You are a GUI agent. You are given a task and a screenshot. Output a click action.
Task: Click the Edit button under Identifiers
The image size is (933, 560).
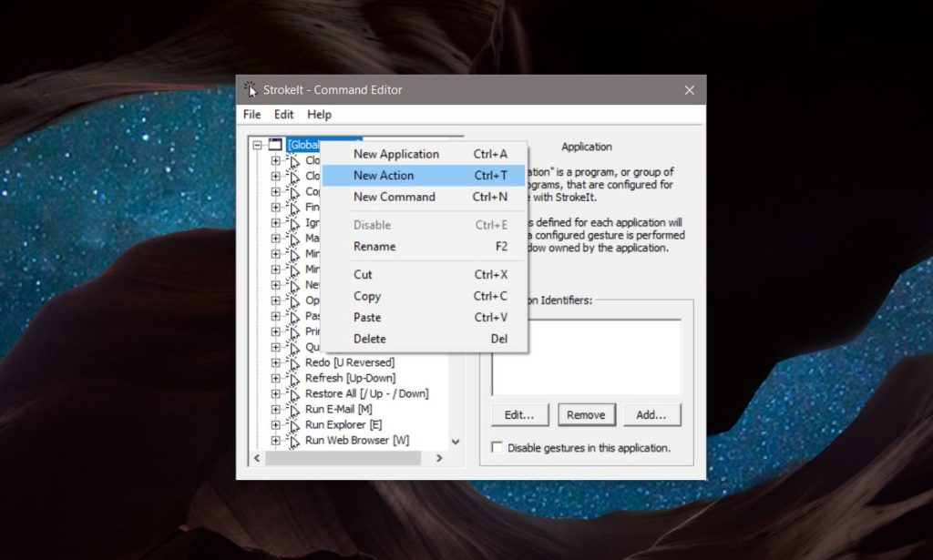click(519, 414)
